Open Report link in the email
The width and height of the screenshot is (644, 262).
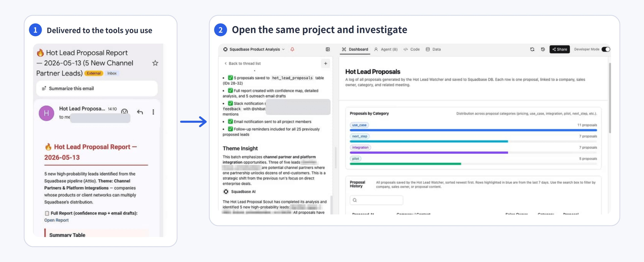[x=56, y=220]
